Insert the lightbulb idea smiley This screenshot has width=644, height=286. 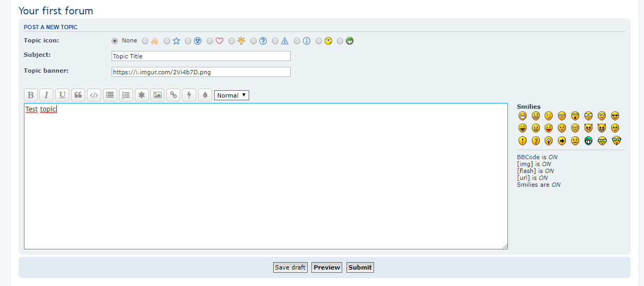click(x=549, y=141)
